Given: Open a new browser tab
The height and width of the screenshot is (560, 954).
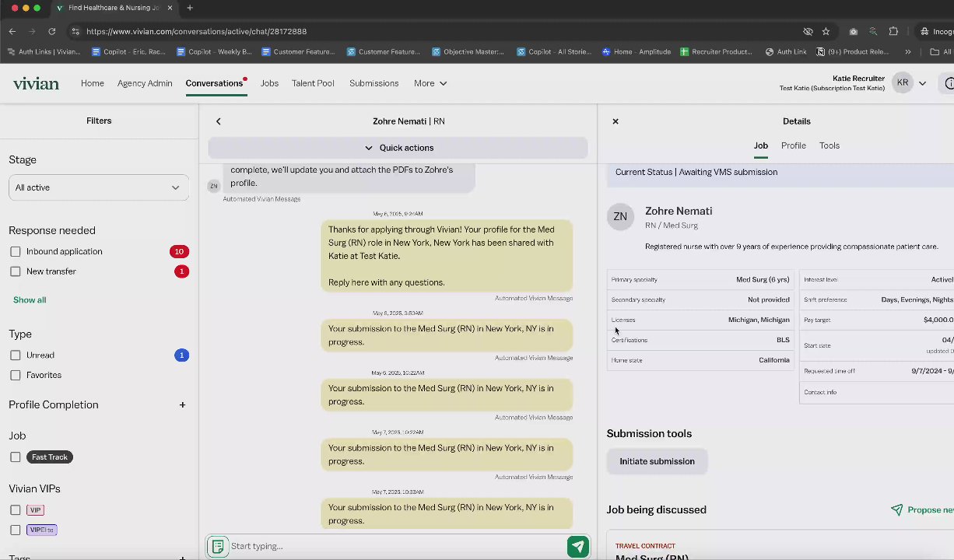Looking at the screenshot, I should (190, 8).
